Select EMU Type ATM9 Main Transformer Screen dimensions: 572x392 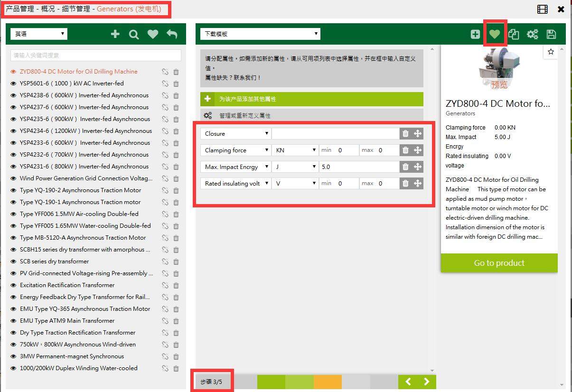point(67,321)
